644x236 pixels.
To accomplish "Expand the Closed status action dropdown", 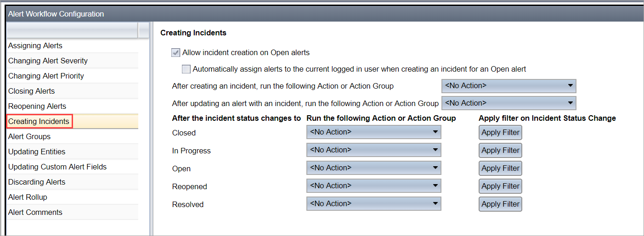I will (374, 132).
